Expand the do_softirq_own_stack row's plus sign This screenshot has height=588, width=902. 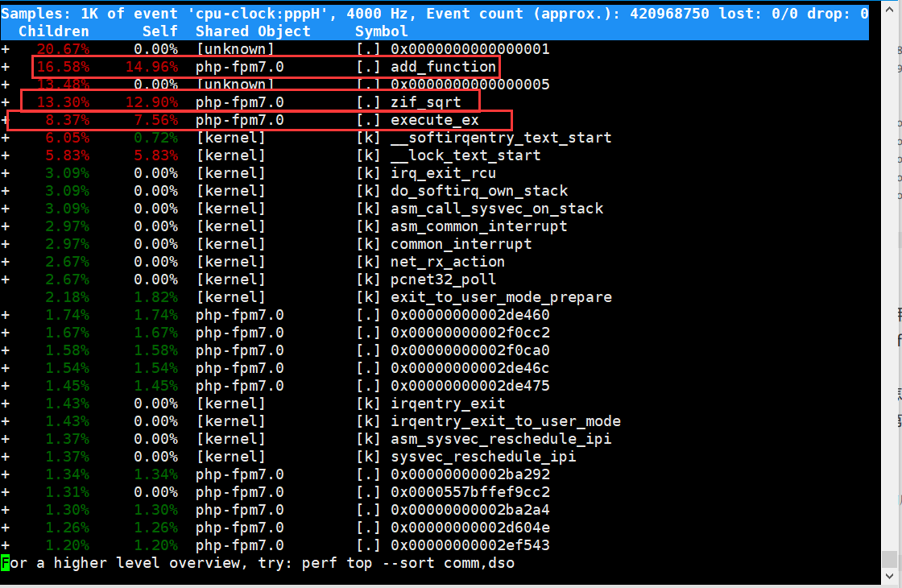[x=5, y=191]
